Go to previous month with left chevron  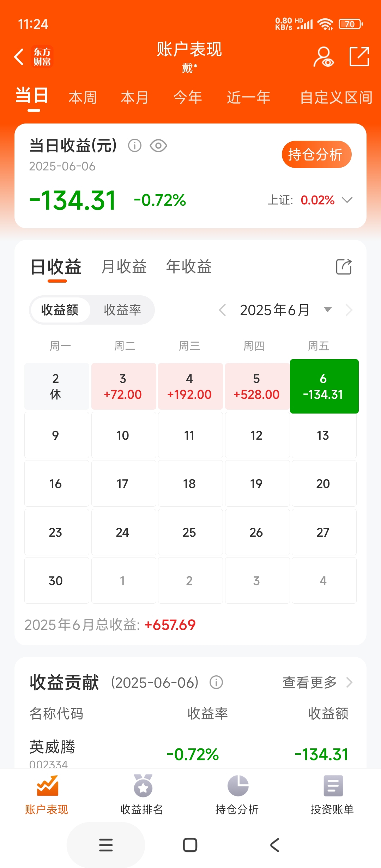coord(222,310)
